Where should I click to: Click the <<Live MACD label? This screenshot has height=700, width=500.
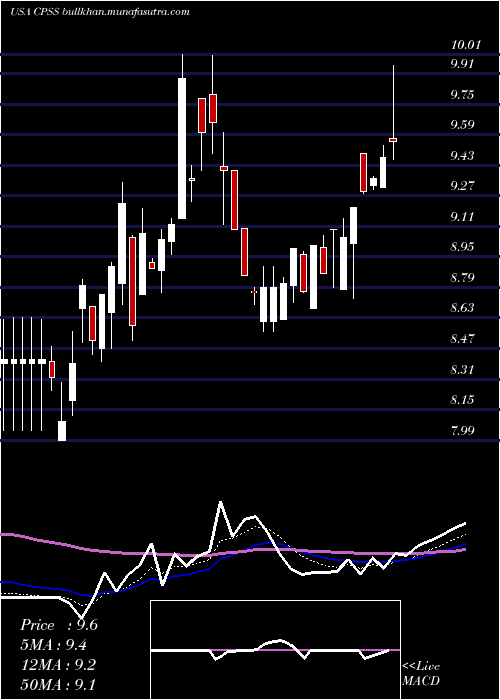point(421,673)
